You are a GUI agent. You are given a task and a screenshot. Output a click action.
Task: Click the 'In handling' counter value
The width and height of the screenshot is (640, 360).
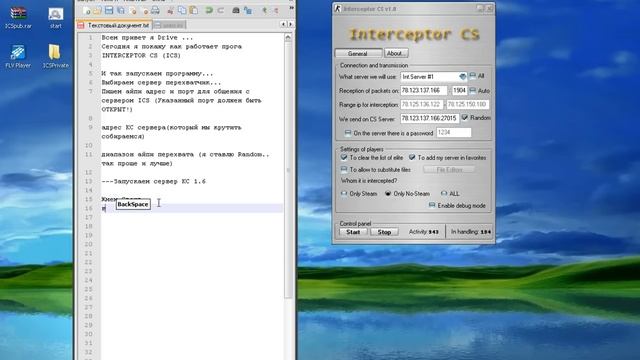point(486,232)
